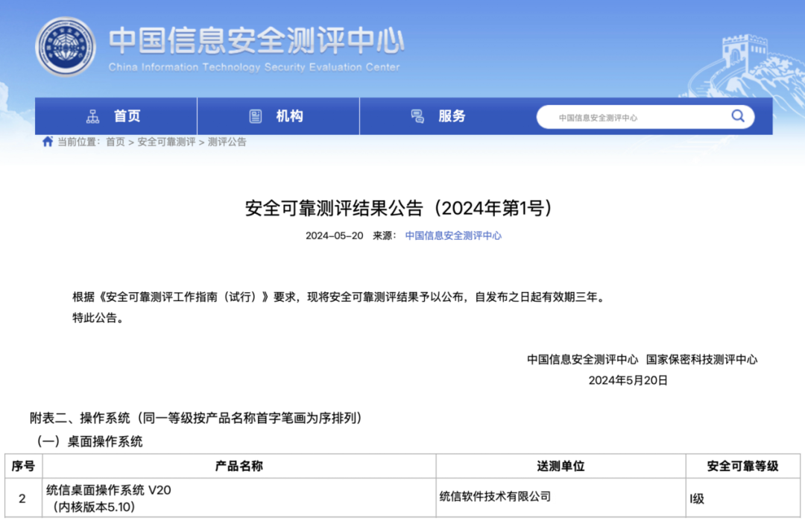Click the 送测单位 column header
805x532 pixels.
[x=561, y=466]
